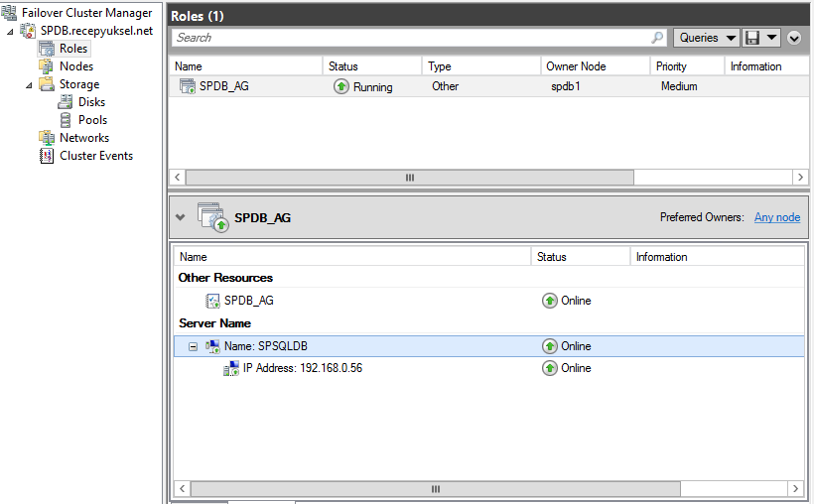Click the SPDB.recepyuksel.net cluster icon

[x=28, y=31]
